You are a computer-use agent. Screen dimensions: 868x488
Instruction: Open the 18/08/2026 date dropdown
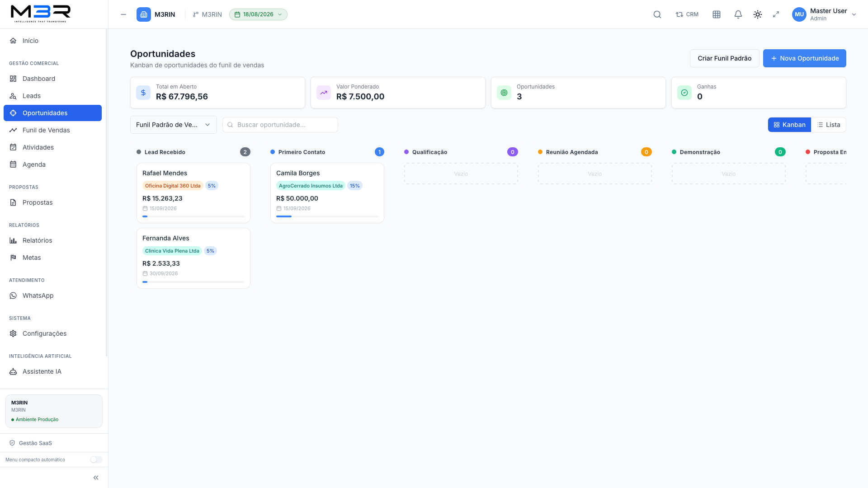tap(258, 14)
